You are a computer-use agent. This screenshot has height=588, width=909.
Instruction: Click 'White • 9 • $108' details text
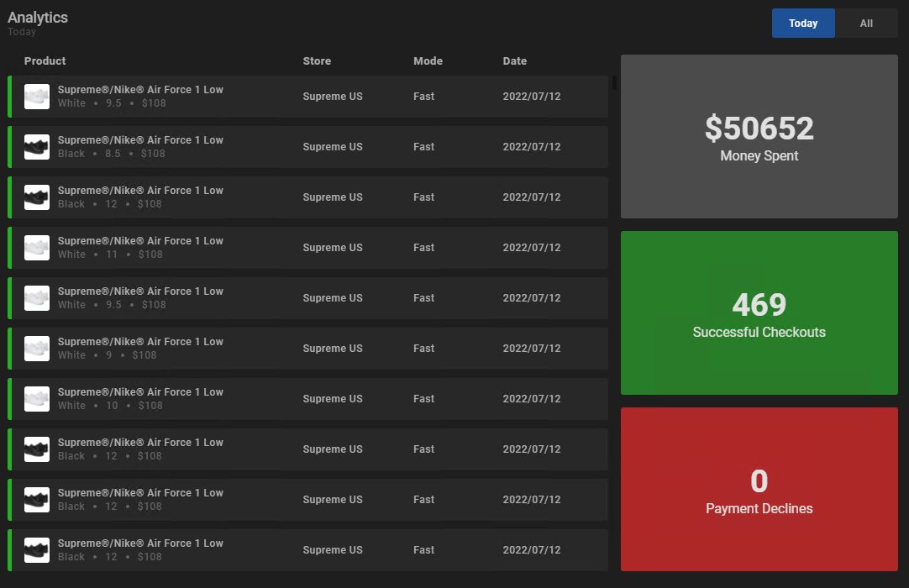(108, 355)
